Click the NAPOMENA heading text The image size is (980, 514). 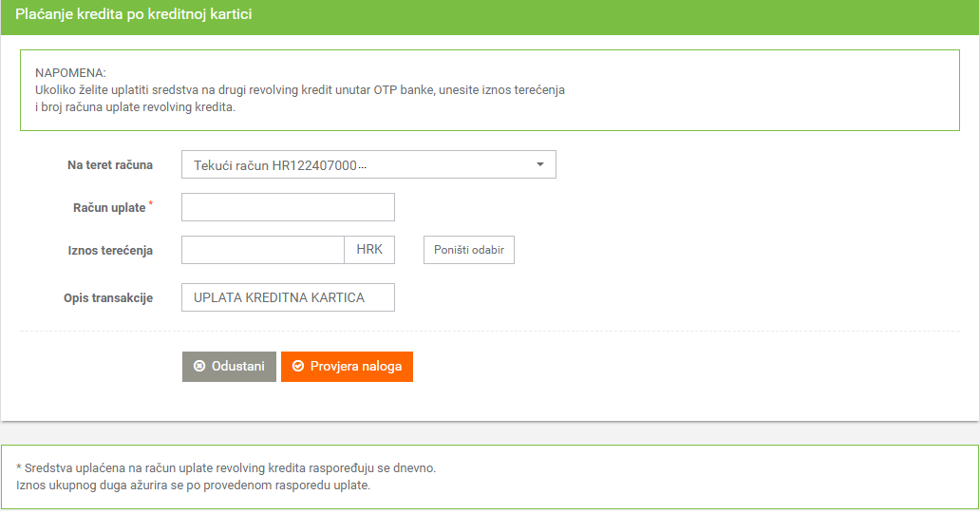[70, 73]
